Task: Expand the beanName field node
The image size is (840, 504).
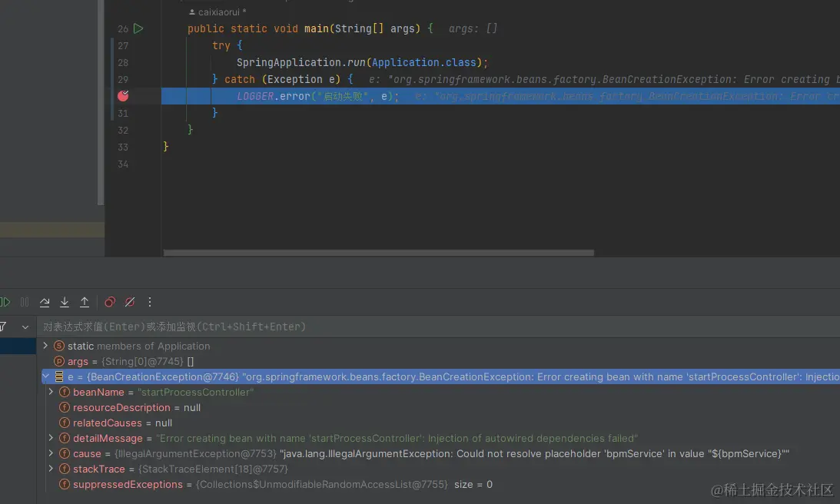Action: click(x=51, y=392)
